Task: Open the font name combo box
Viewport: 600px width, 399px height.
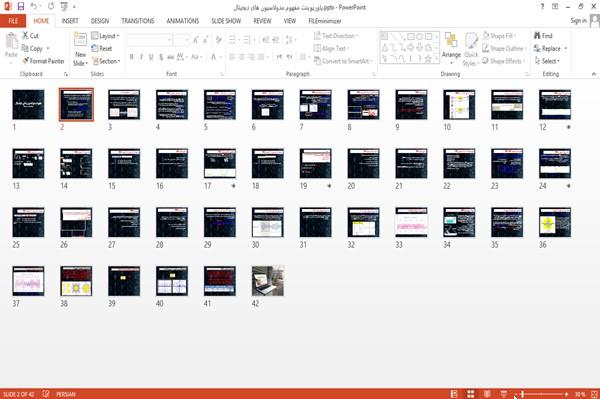Action: [150, 39]
